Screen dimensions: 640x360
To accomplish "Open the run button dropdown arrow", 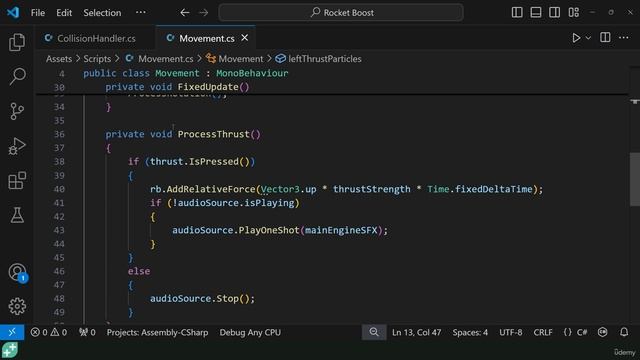I will point(588,38).
